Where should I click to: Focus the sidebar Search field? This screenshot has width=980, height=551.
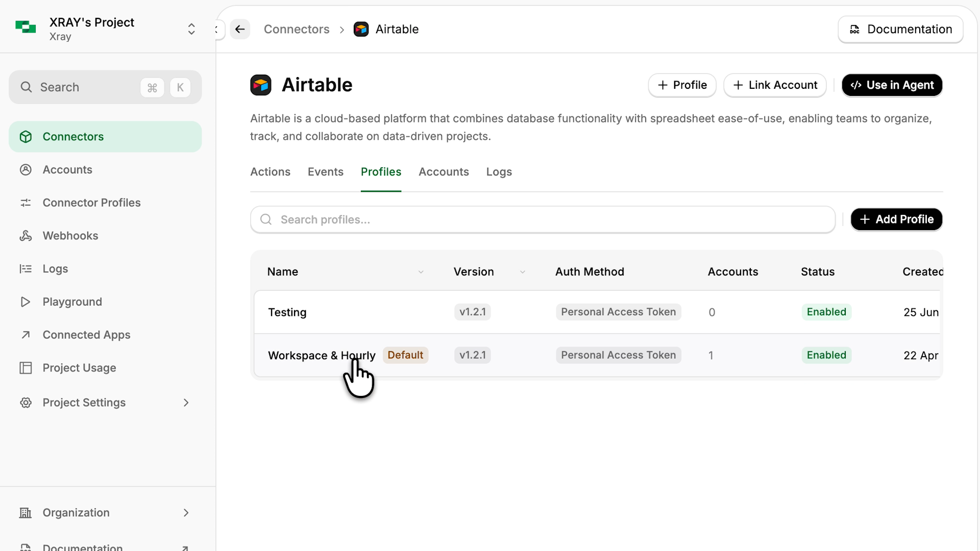pos(105,87)
